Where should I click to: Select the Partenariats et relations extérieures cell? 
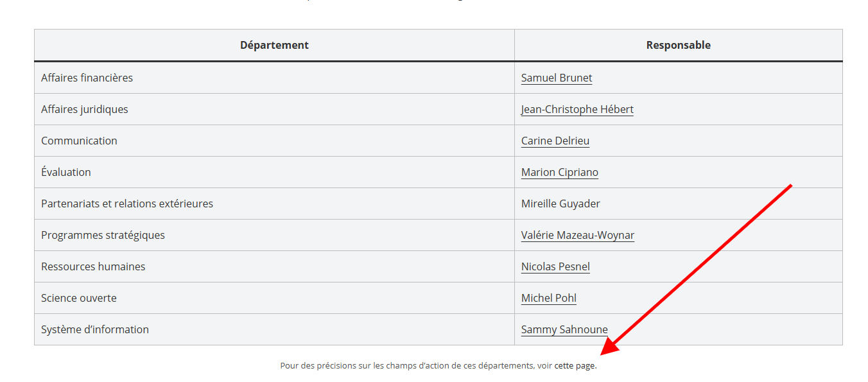pos(126,204)
